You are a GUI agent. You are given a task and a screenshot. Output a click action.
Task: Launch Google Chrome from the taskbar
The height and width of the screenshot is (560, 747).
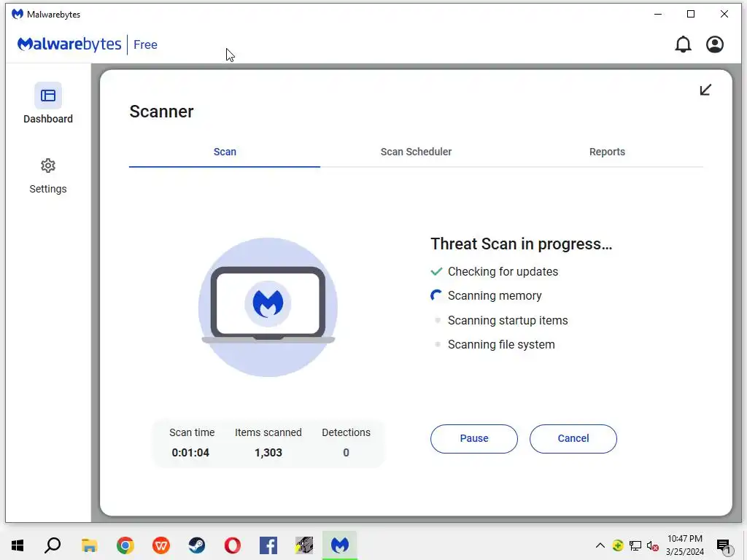125,545
